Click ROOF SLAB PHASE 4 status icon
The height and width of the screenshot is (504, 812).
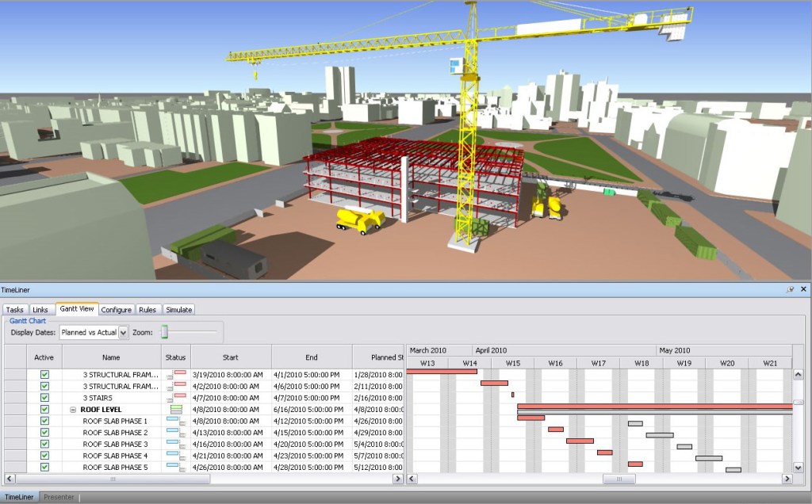click(x=176, y=456)
